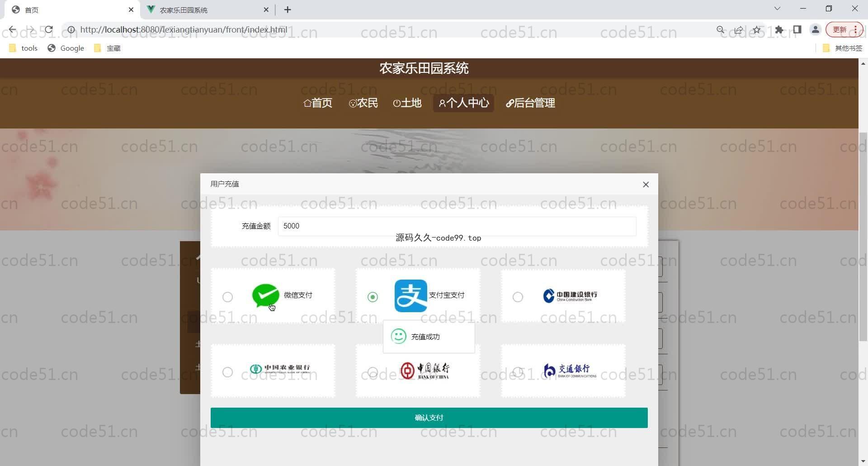This screenshot has width=868, height=466.
Task: Open the tools bookmark folder
Action: tap(23, 48)
